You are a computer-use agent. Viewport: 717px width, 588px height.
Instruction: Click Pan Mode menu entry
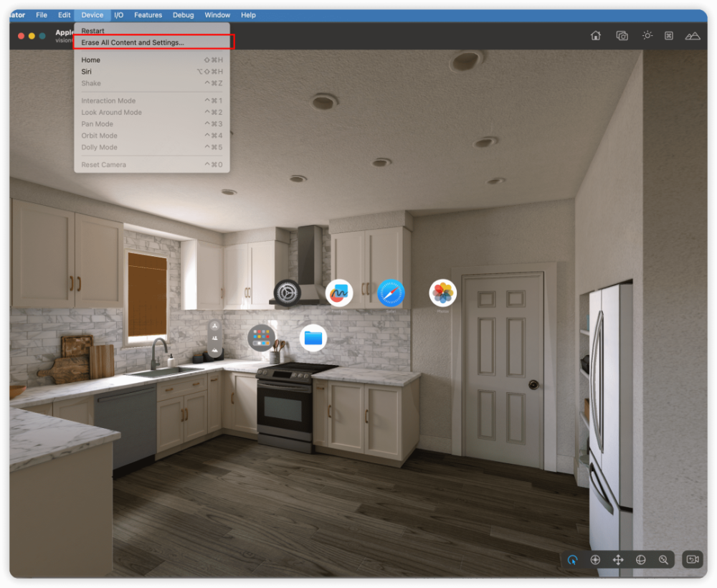tap(152, 124)
